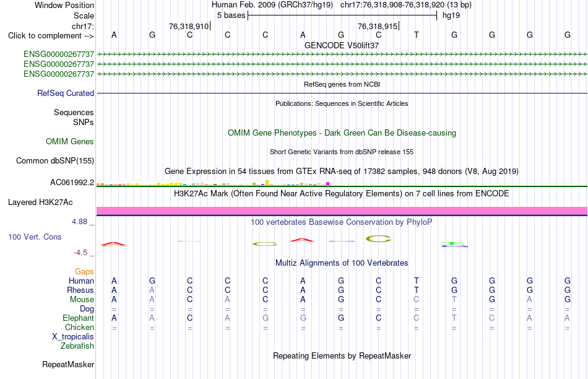Image resolution: width=588 pixels, height=379 pixels.
Task: Open 'Publications: Sequences in Scientific Articles' title
Action: [x=342, y=103]
